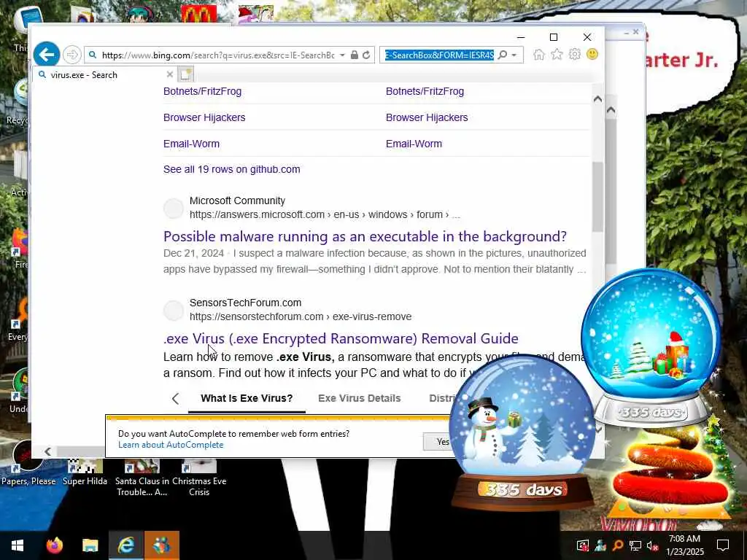Screen dimensions: 747x560
Task: Open right-column 'Botnets/FritzFrog' link
Action: tap(425, 91)
